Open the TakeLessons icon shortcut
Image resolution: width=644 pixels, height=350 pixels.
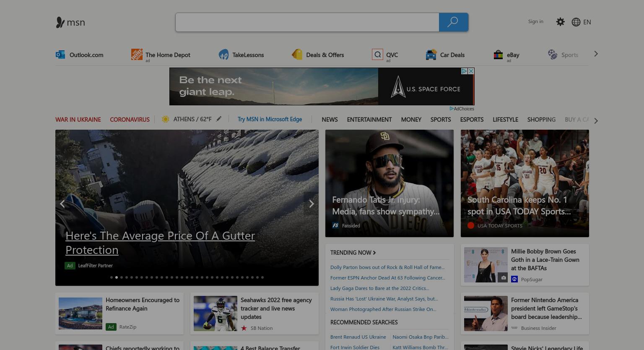click(x=223, y=55)
